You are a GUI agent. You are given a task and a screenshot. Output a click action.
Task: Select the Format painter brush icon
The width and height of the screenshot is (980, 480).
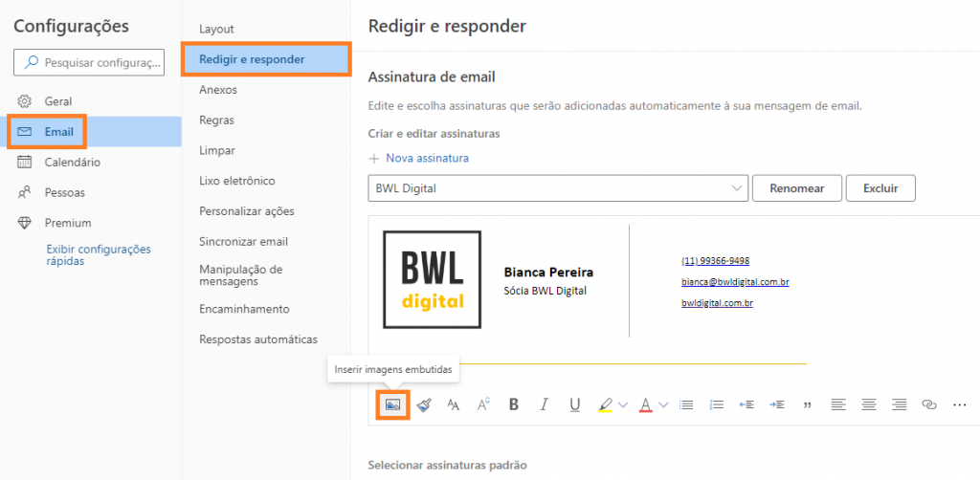click(424, 404)
